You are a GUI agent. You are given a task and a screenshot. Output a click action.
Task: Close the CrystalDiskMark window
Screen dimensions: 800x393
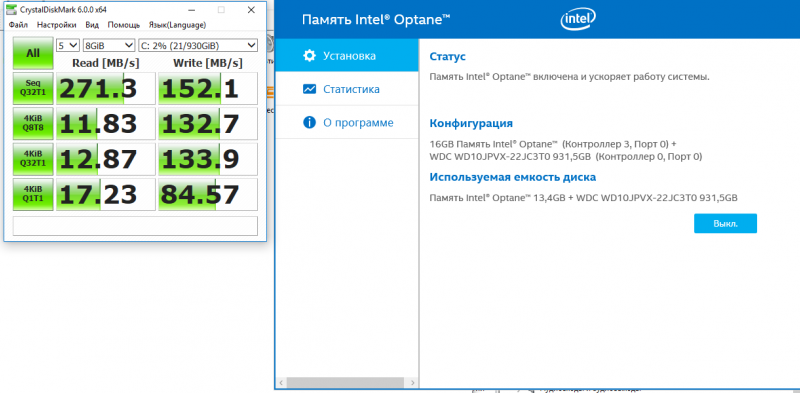pos(251,10)
